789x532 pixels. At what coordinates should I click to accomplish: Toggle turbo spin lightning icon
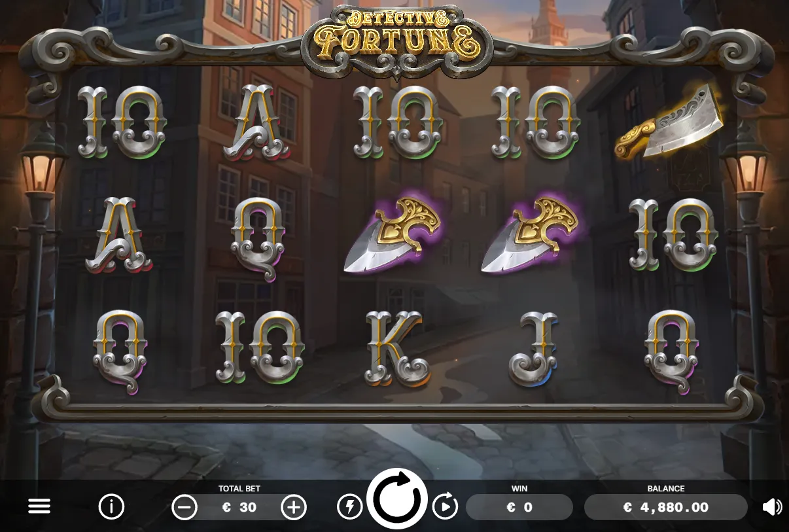pos(350,506)
